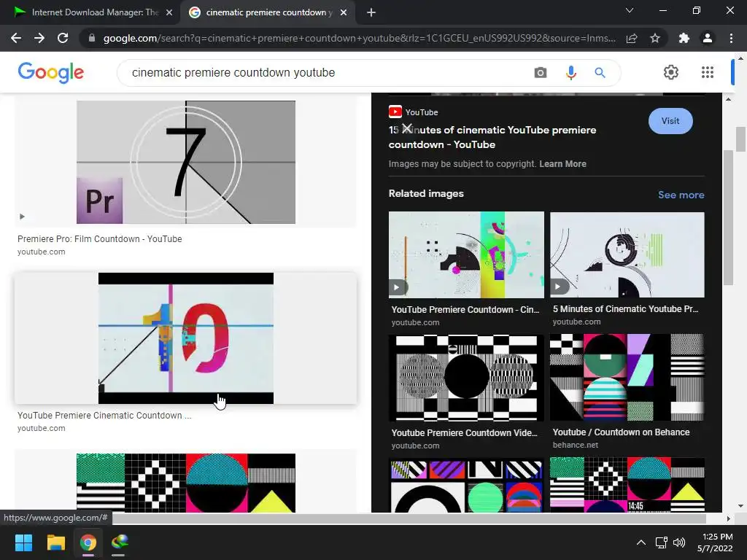Select the cinematic premiere countdown tab

(x=267, y=12)
